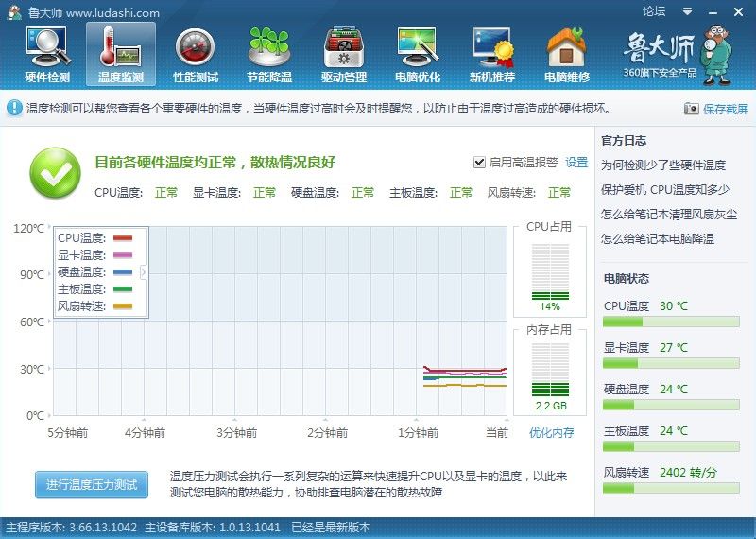This screenshot has height=539, width=756.
Task: Click the 1分钟前 time axis label
Action: 418,432
